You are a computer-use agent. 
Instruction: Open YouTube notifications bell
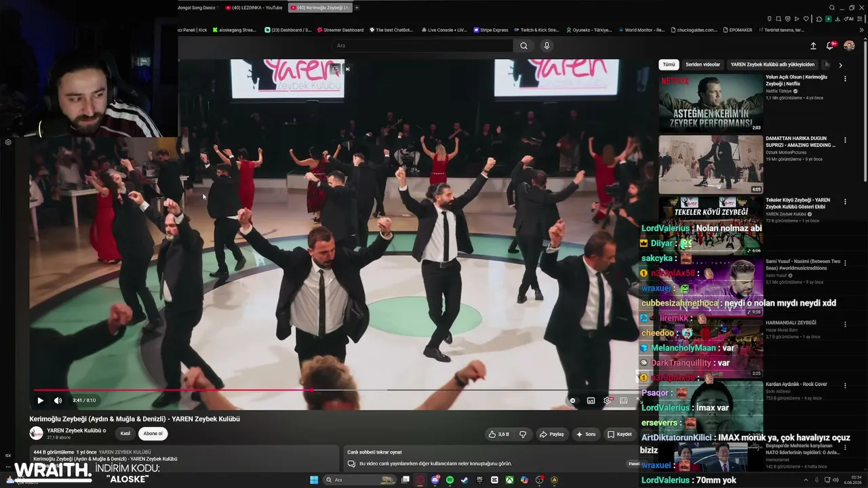click(x=830, y=45)
